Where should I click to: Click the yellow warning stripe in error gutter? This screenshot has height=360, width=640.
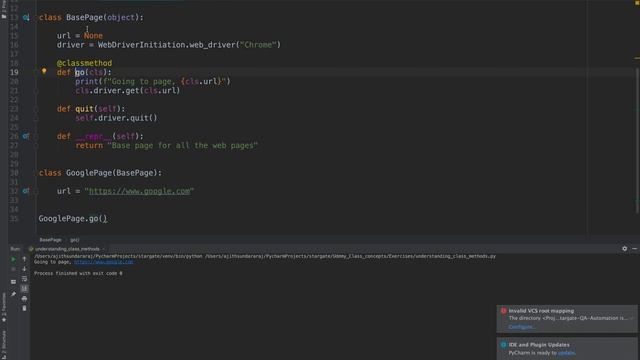click(x=637, y=58)
